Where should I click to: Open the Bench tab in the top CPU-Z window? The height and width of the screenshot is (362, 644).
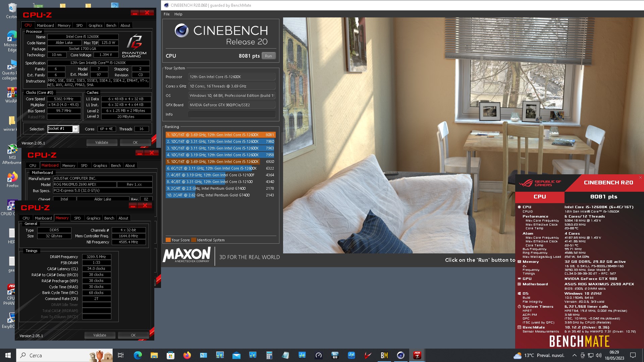[x=111, y=25]
